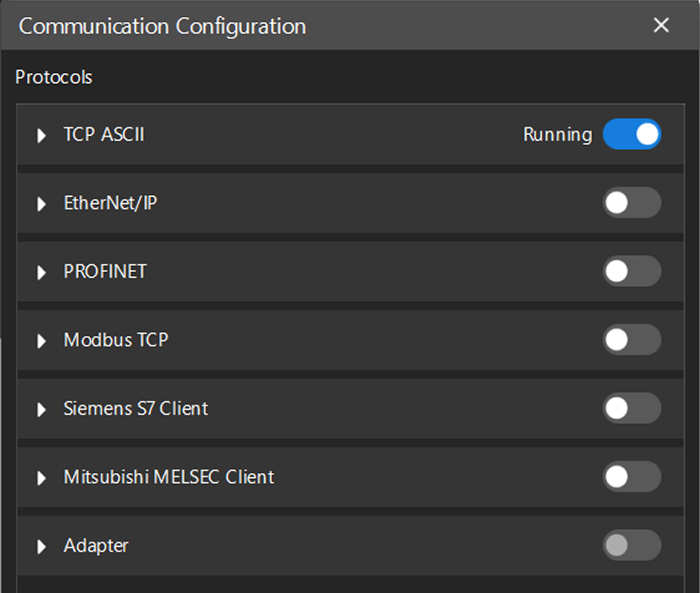Click the Siemens S7 Client label
The image size is (700, 593).
(136, 409)
